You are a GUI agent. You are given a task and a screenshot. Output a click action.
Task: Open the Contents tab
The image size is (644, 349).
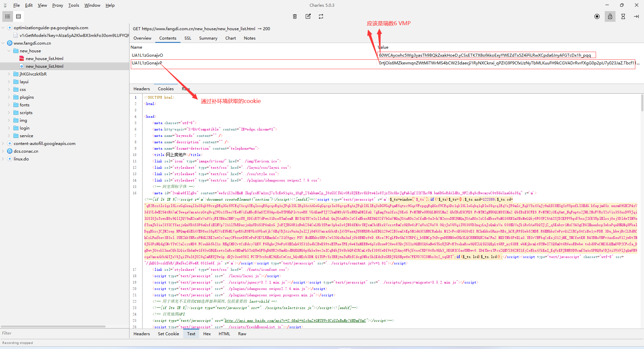coord(168,38)
